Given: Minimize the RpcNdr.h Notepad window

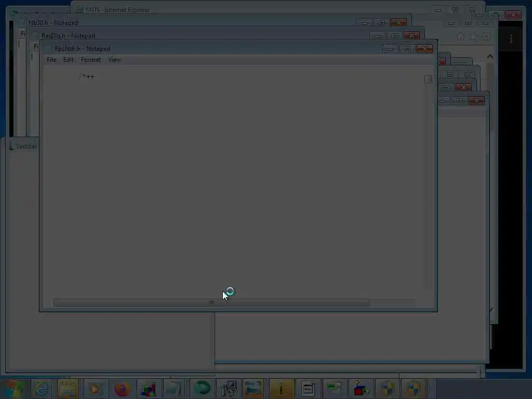Looking at the screenshot, I should 391,49.
